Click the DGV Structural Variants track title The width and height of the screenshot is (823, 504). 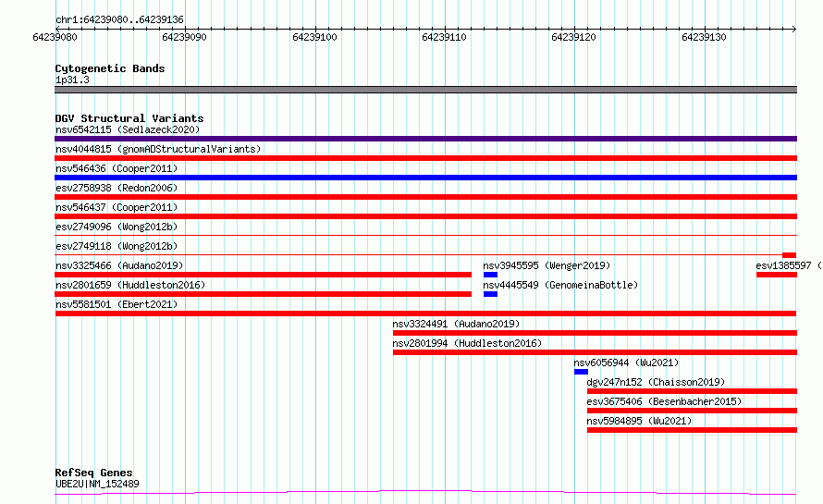click(x=129, y=118)
